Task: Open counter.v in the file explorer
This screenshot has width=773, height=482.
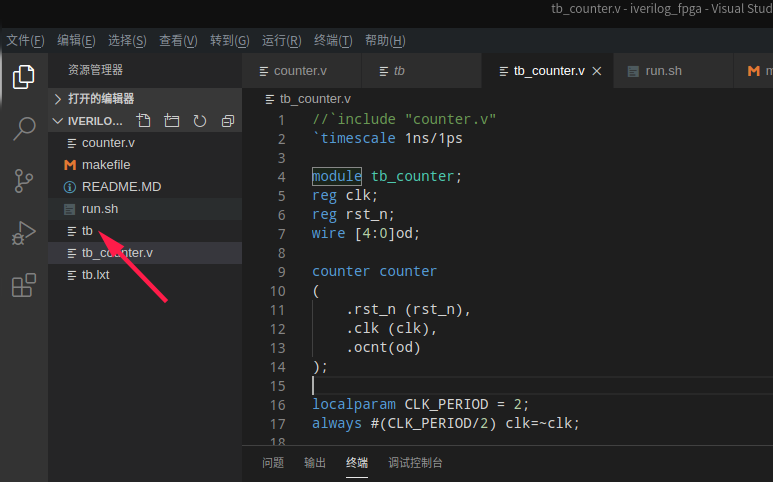Action: [145, 143]
